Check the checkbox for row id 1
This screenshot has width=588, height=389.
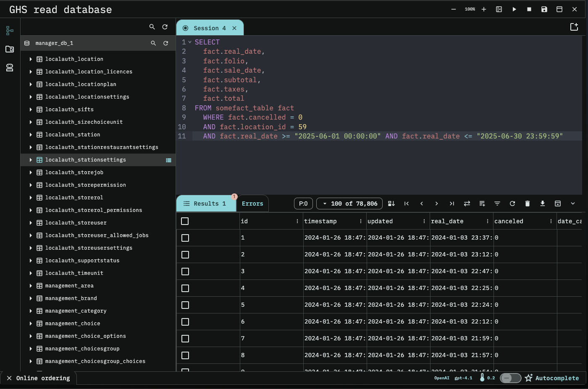coord(185,238)
